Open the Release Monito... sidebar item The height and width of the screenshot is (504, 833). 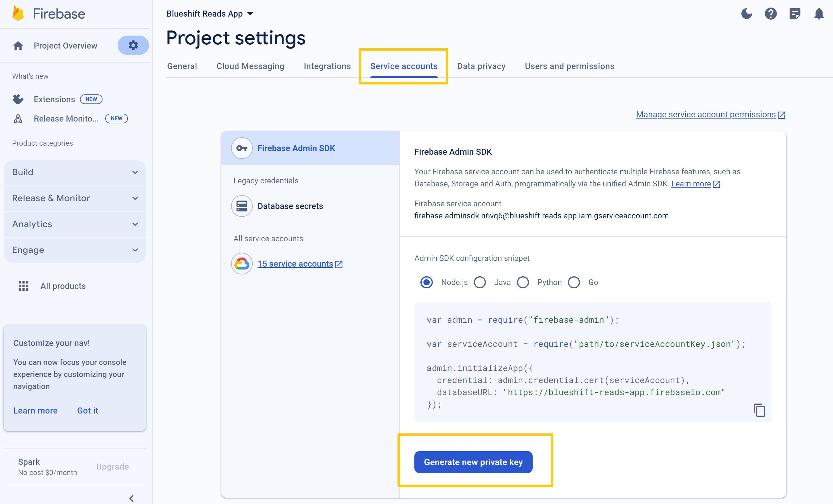pos(66,119)
